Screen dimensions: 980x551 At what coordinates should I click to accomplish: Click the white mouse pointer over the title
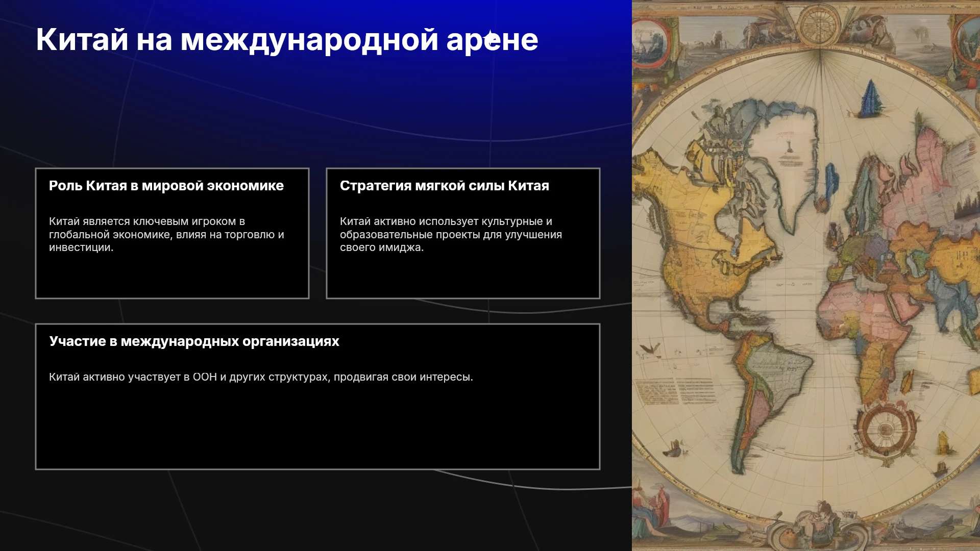pyautogui.click(x=491, y=39)
